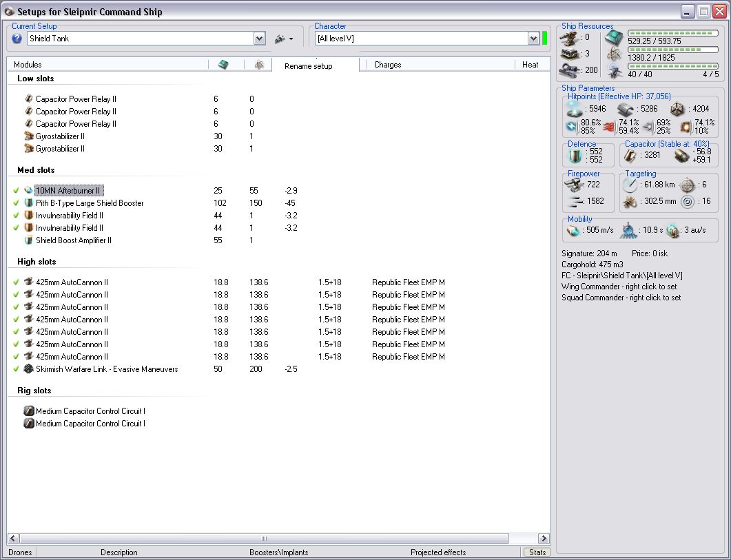Click the horizontal scrollbar in module list
Viewport: 731px width, 560px height.
[x=263, y=539]
